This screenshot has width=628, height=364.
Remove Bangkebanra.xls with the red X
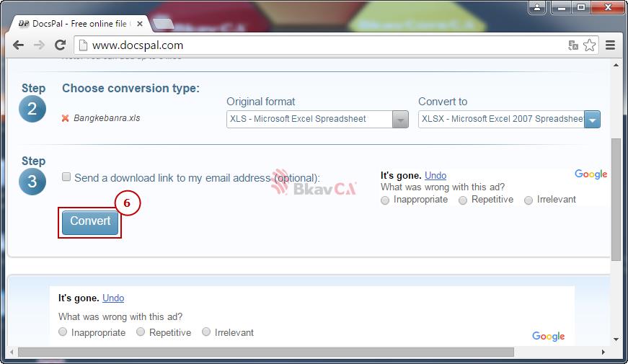pyautogui.click(x=66, y=118)
